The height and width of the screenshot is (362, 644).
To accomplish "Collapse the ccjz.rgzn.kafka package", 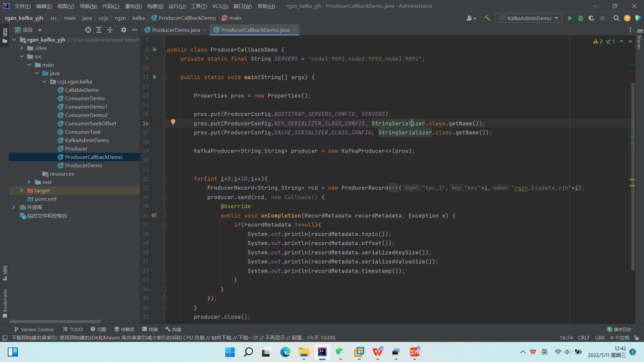I will point(44,81).
